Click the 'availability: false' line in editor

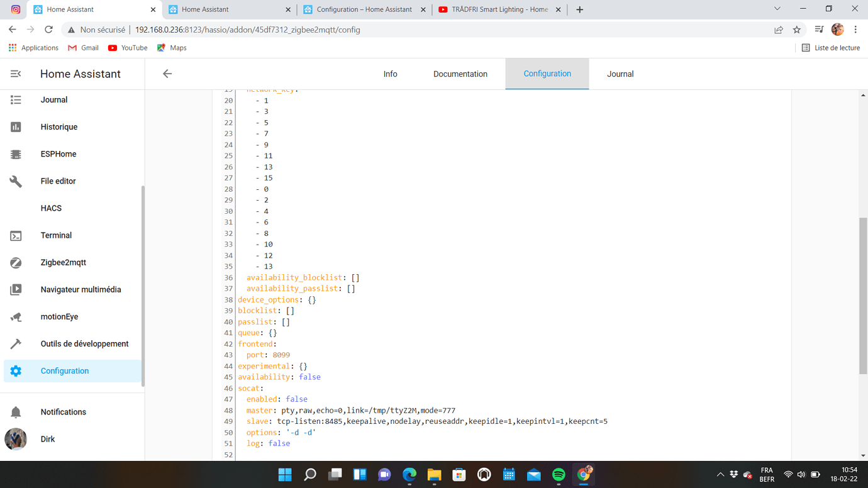pos(279,377)
